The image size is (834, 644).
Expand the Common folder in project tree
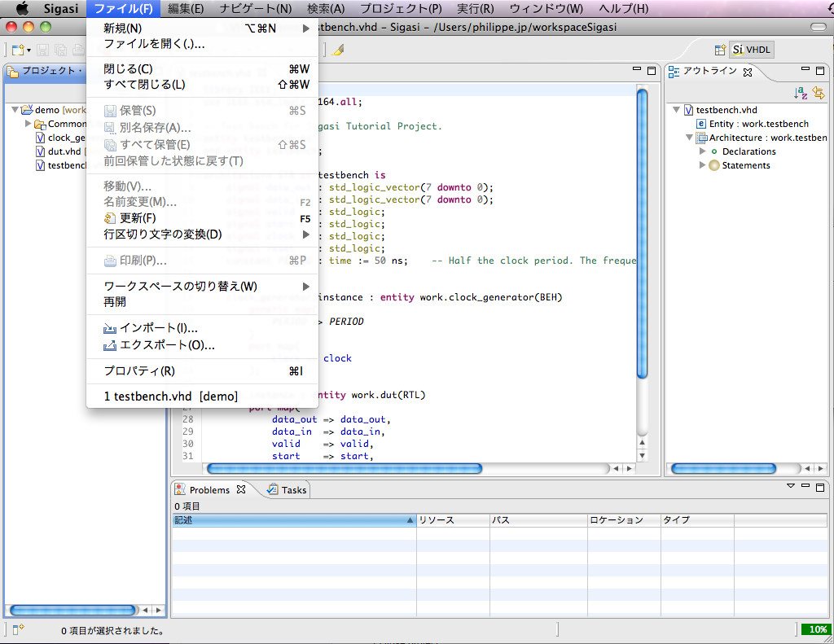28,124
